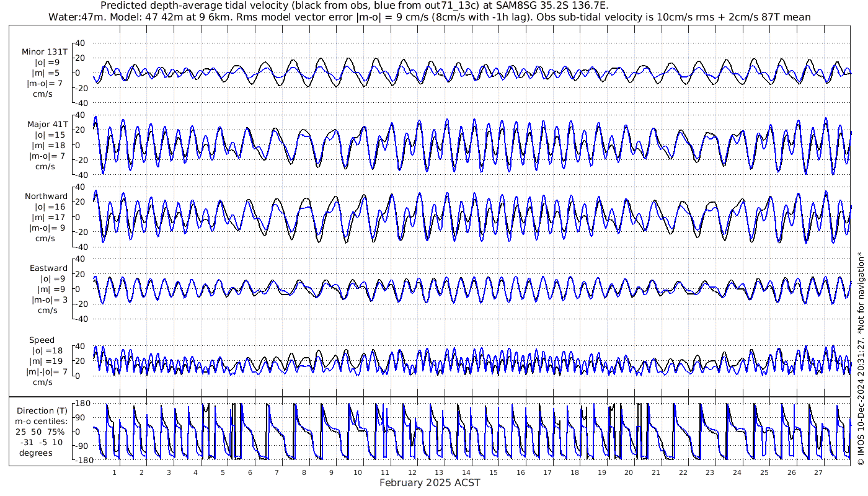Viewport: 868px width, 496px height.
Task: Click day '11' on the date axis
Action: pyautogui.click(x=385, y=472)
